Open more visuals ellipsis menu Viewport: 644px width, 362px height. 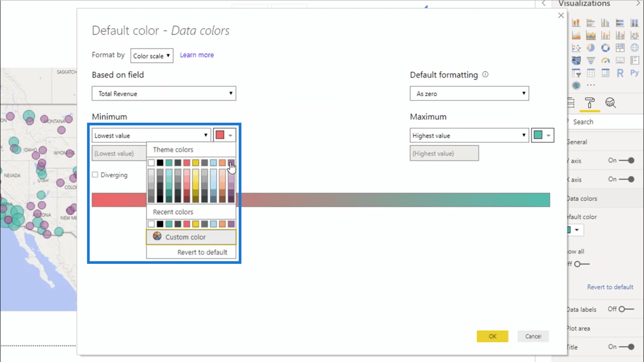[590, 85]
